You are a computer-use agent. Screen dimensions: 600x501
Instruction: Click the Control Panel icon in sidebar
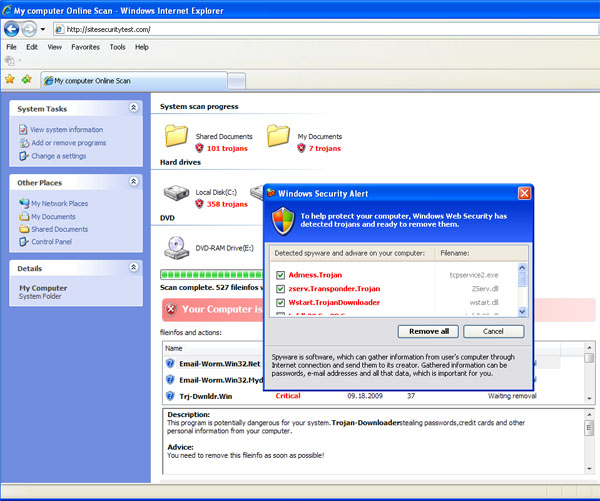(x=24, y=242)
